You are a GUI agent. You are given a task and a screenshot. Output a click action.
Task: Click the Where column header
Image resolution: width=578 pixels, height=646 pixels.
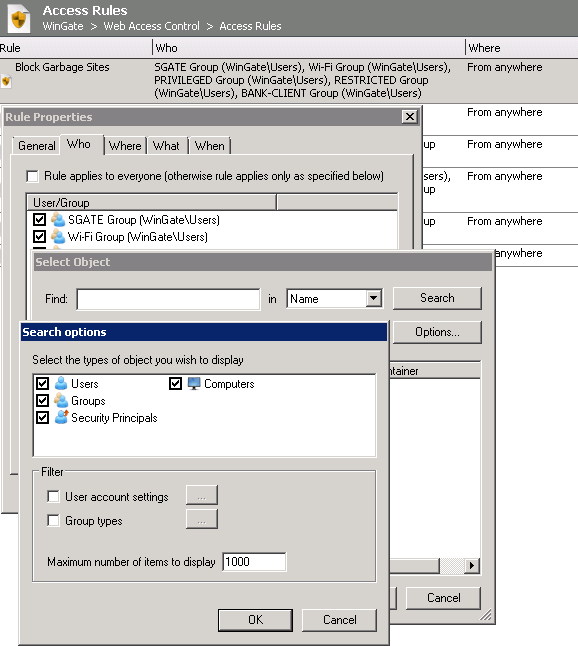[522, 48]
